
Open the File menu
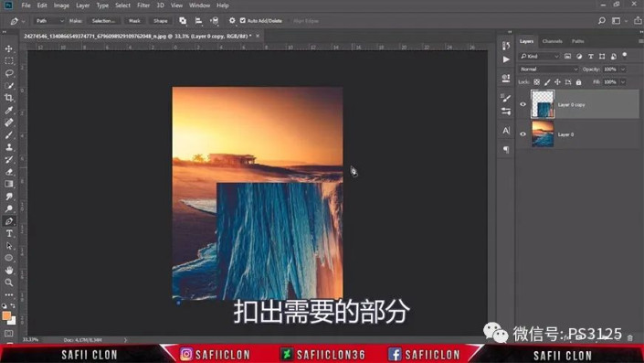click(26, 5)
